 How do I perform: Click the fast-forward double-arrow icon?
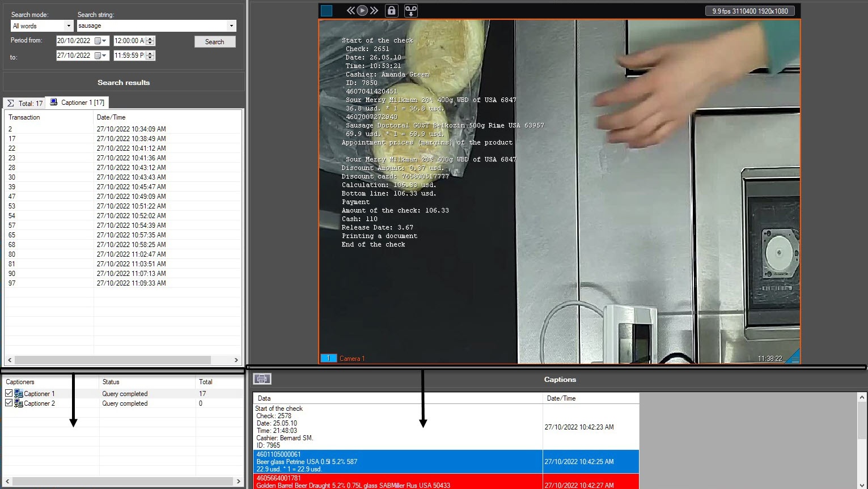(x=374, y=11)
